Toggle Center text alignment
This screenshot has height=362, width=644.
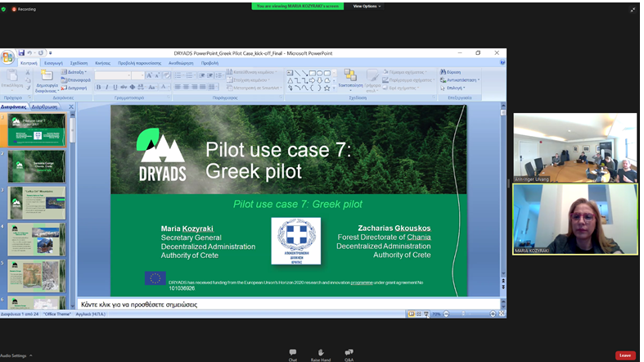click(x=186, y=87)
